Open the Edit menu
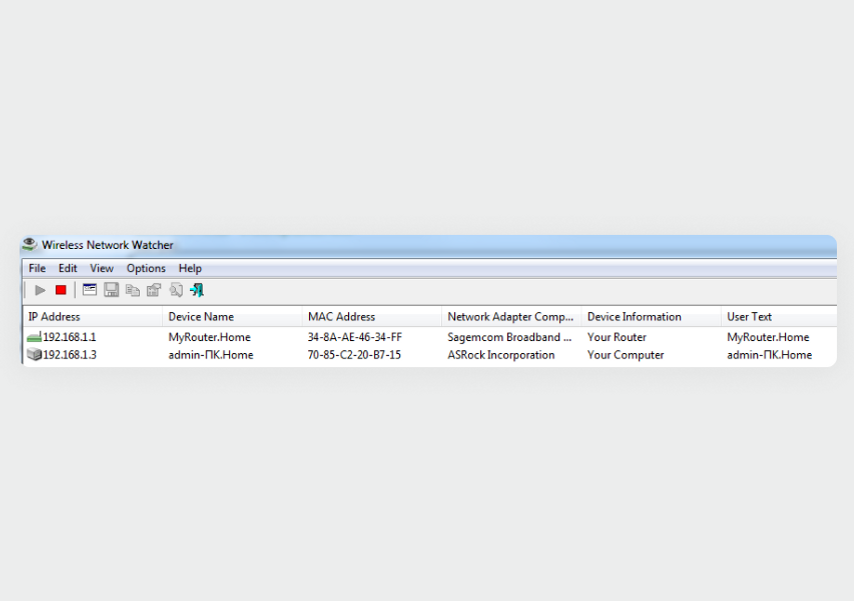The height and width of the screenshot is (601, 854). pyautogui.click(x=68, y=268)
